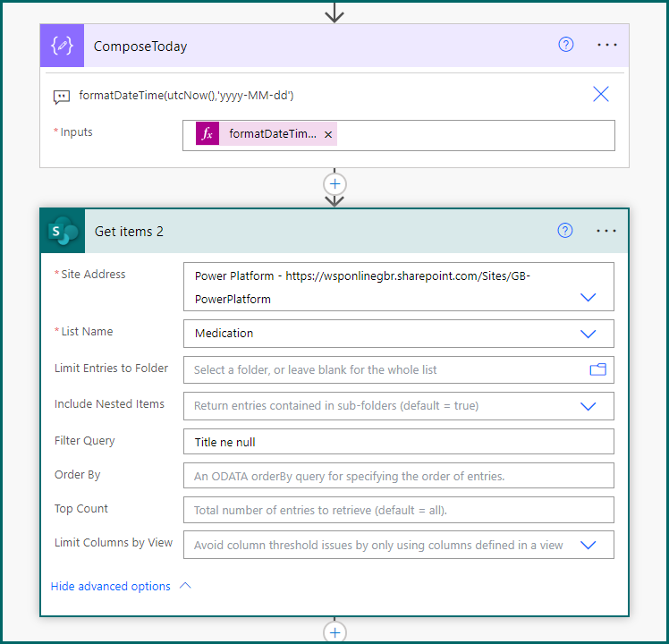Click the Limit Entries to Folder field

click(399, 369)
